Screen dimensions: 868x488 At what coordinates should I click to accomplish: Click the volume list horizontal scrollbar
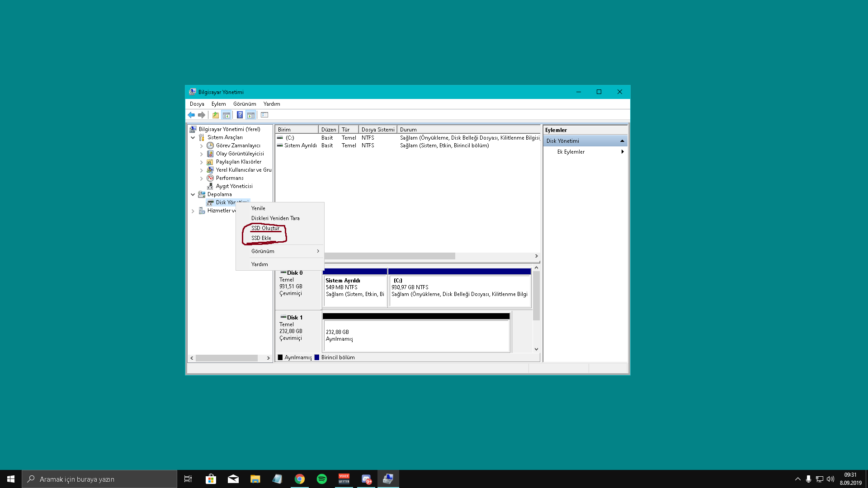[389, 256]
